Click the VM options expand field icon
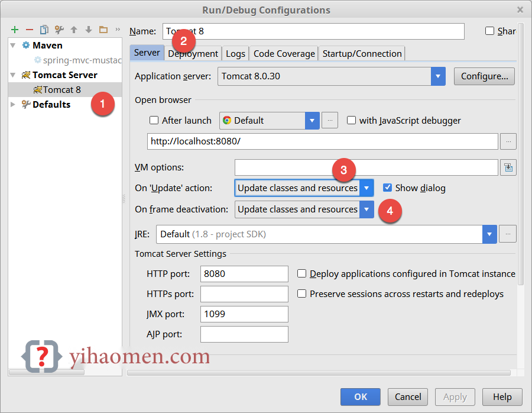This screenshot has width=532, height=413. [508, 167]
